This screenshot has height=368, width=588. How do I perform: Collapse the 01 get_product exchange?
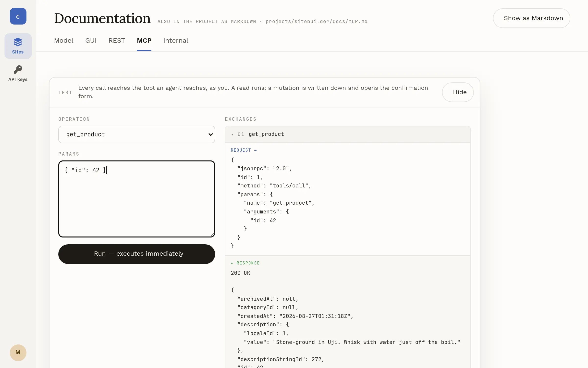[348, 134]
